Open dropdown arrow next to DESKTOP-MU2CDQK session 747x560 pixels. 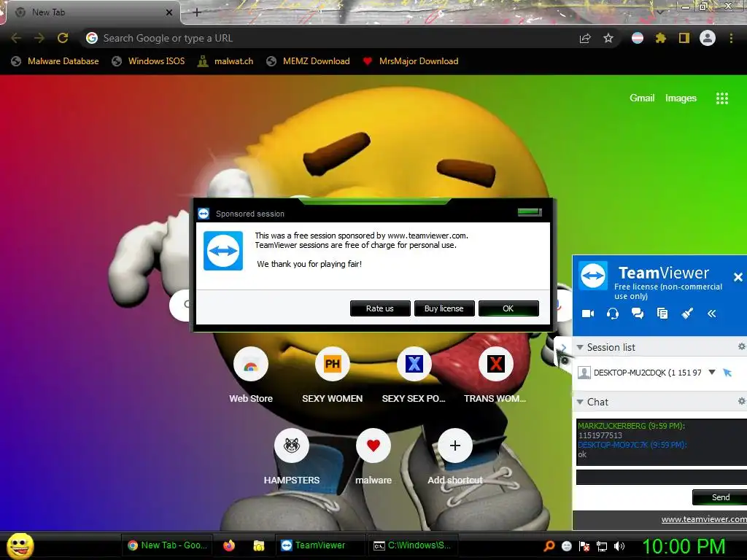pyautogui.click(x=712, y=372)
